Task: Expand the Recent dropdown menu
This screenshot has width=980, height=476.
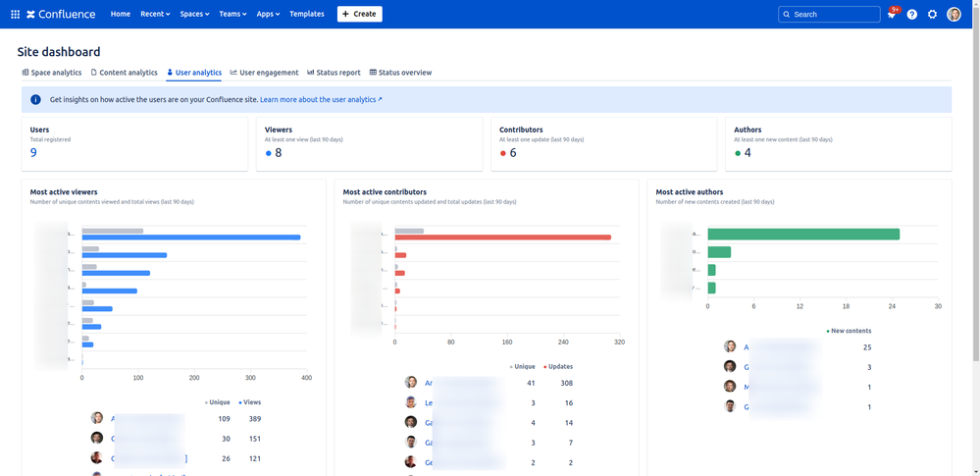Action: click(x=155, y=15)
